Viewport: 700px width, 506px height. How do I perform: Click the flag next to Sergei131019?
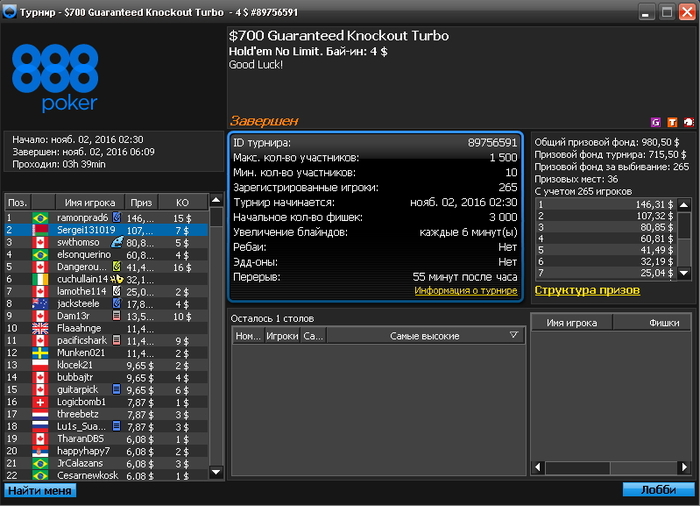(x=40, y=230)
